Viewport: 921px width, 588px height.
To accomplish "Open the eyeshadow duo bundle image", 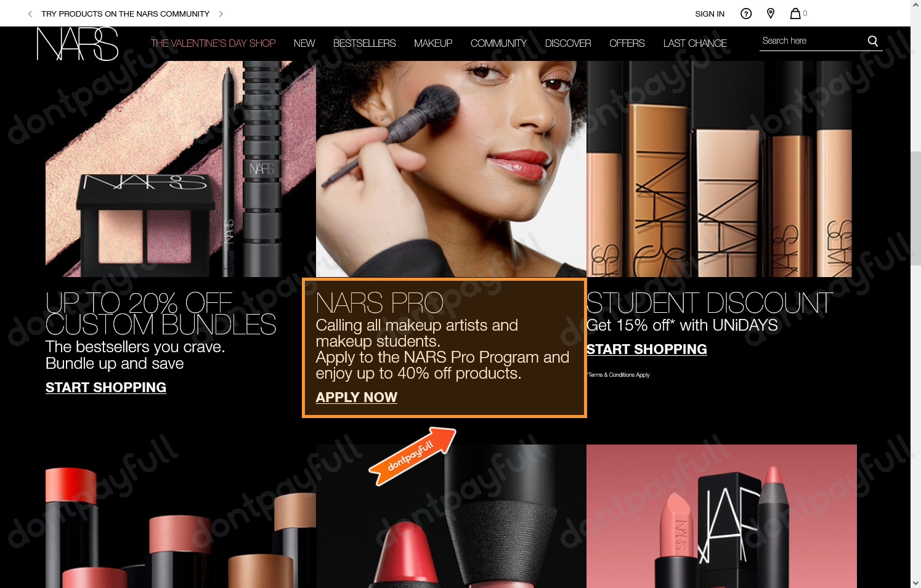I will [x=181, y=169].
